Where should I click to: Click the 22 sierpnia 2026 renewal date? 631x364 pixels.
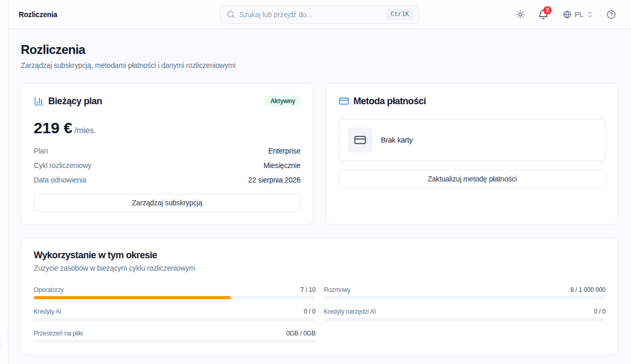pyautogui.click(x=275, y=180)
